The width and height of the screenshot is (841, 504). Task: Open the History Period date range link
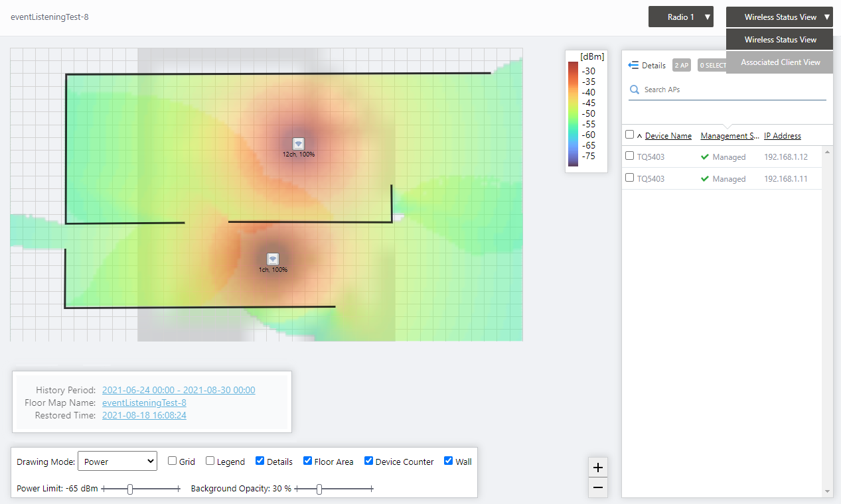point(179,390)
